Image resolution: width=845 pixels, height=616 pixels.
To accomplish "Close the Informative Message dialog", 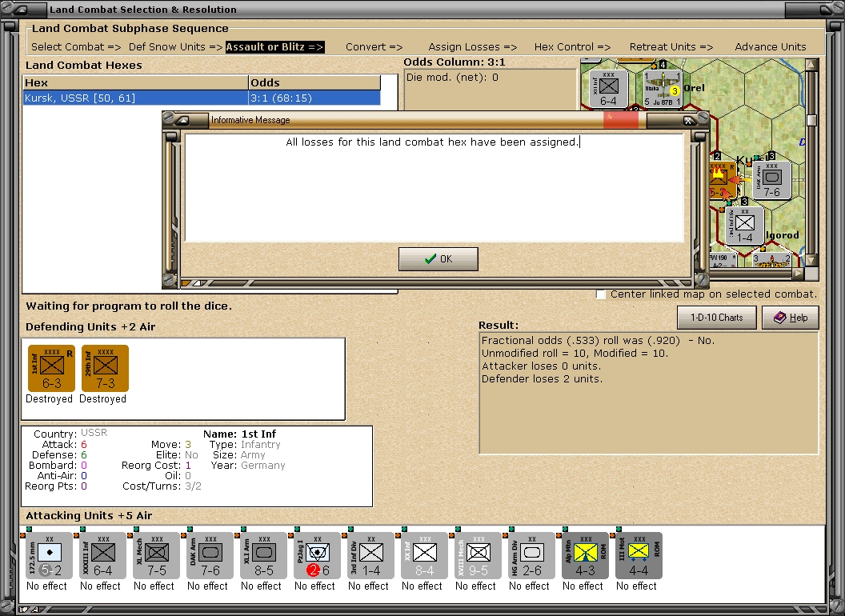I will coord(688,120).
